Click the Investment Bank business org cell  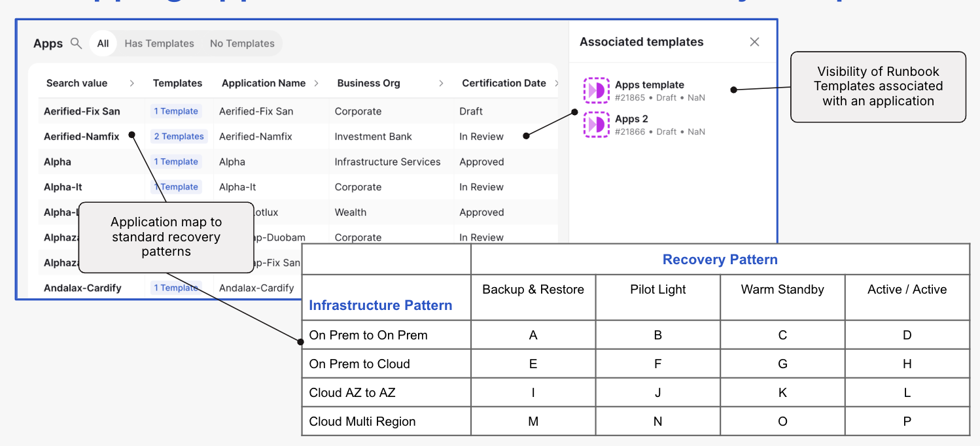pyautogui.click(x=374, y=137)
